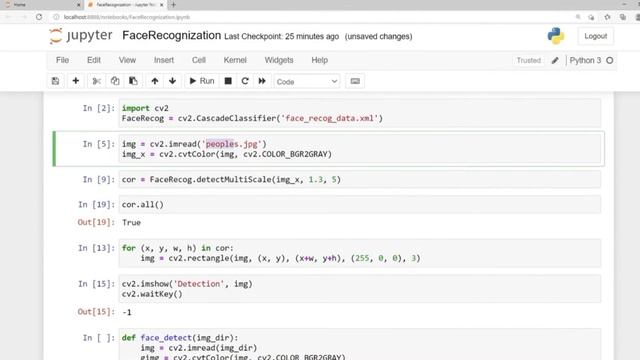Viewport: 640px width, 360px height.
Task: Click the Jupyter logo
Action: [81, 36]
